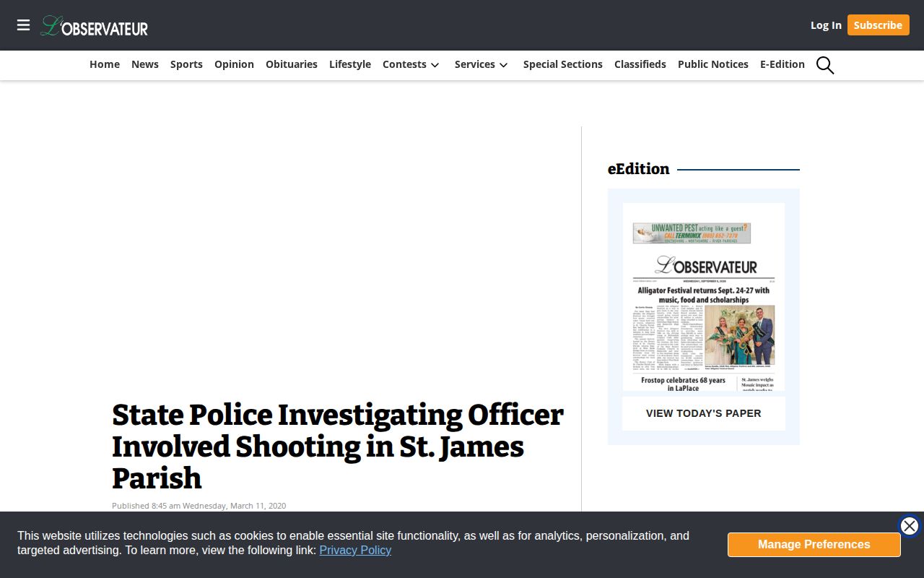Open the Lifestyle section
Image resolution: width=924 pixels, height=578 pixels.
tap(350, 64)
